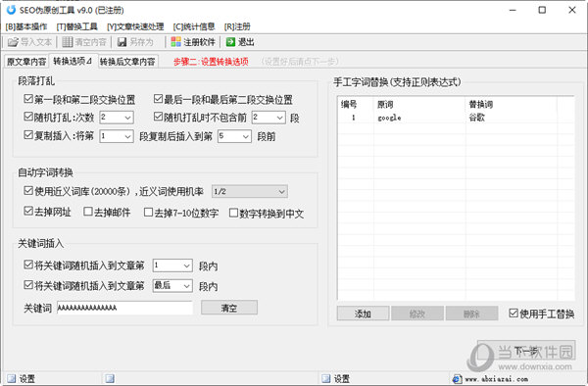This screenshot has width=588, height=386.
Task: Open 插入到第 target paragraph dropdown
Action: coord(234,136)
